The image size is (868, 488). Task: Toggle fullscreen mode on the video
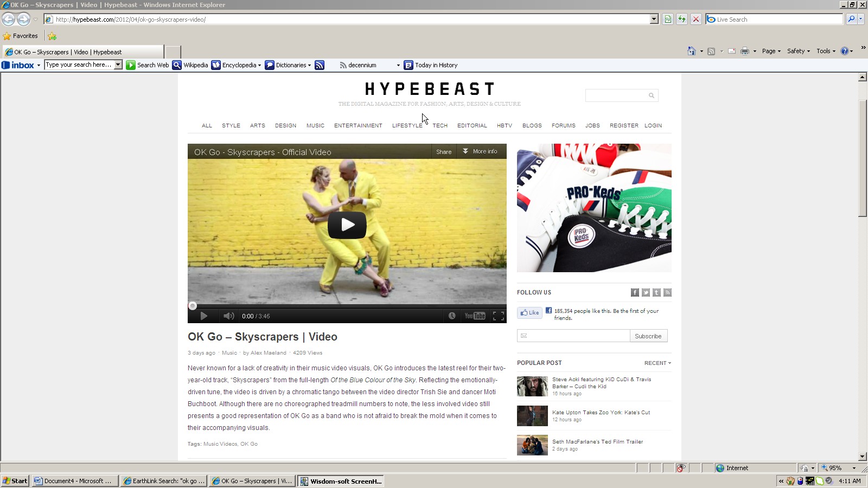[498, 316]
